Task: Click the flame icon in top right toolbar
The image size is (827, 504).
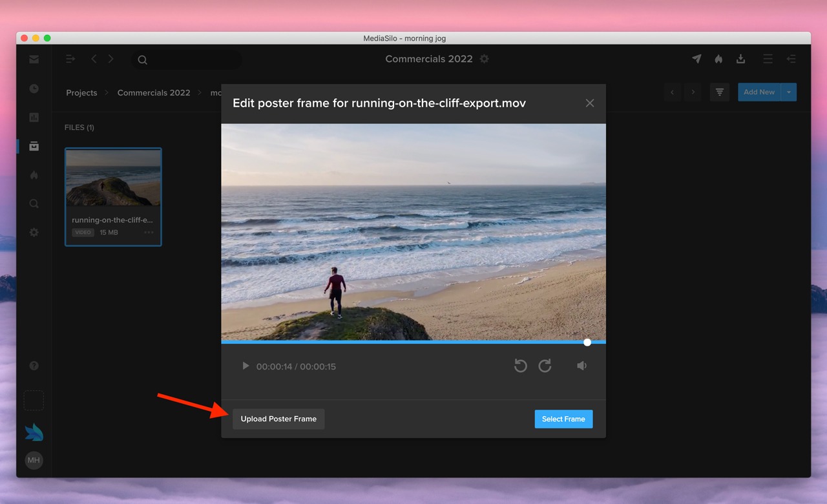Action: [718, 59]
